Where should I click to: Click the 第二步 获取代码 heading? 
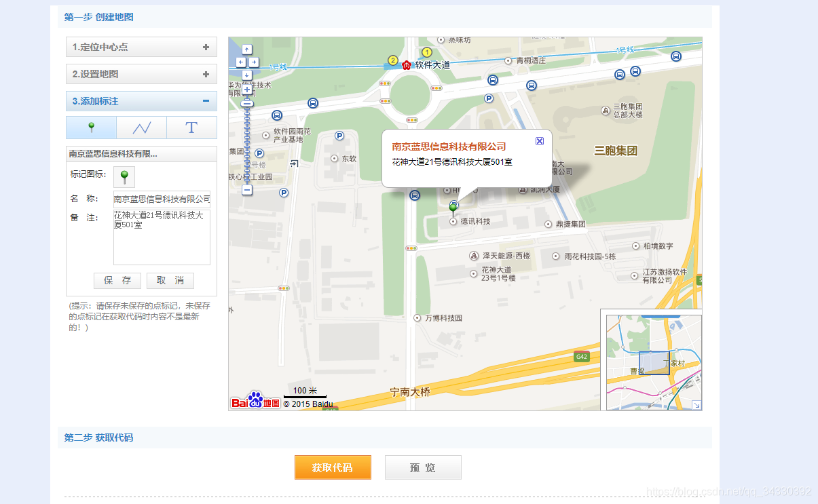tap(99, 438)
